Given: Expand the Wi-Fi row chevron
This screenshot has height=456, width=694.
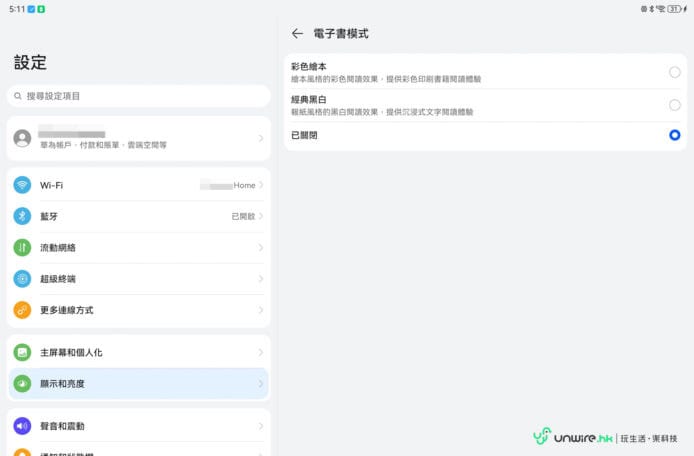Looking at the screenshot, I should [x=261, y=185].
